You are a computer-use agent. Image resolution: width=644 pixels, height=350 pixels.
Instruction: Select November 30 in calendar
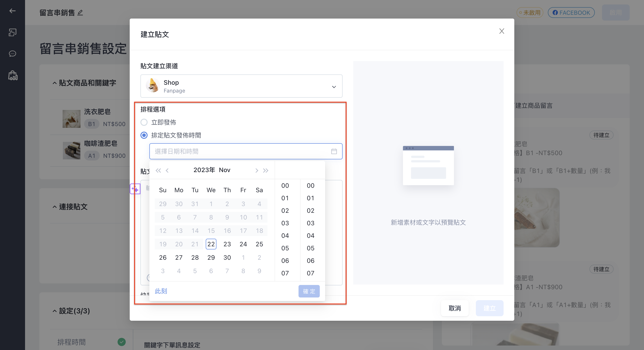tap(227, 257)
